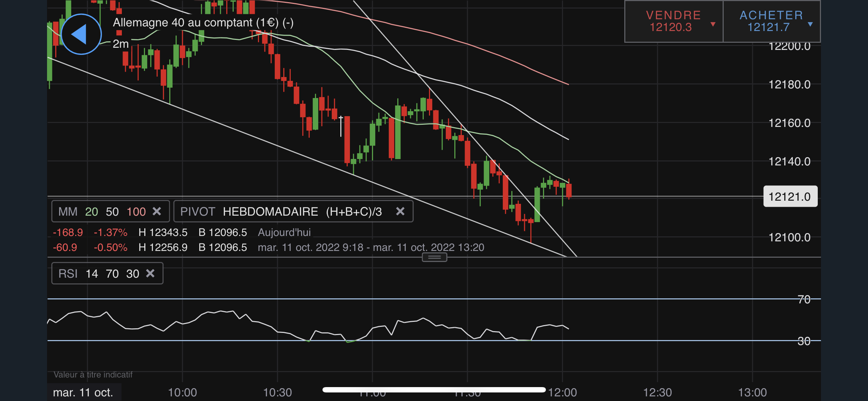This screenshot has height=401, width=868.
Task: Remove the RSI indicator
Action: 150,273
